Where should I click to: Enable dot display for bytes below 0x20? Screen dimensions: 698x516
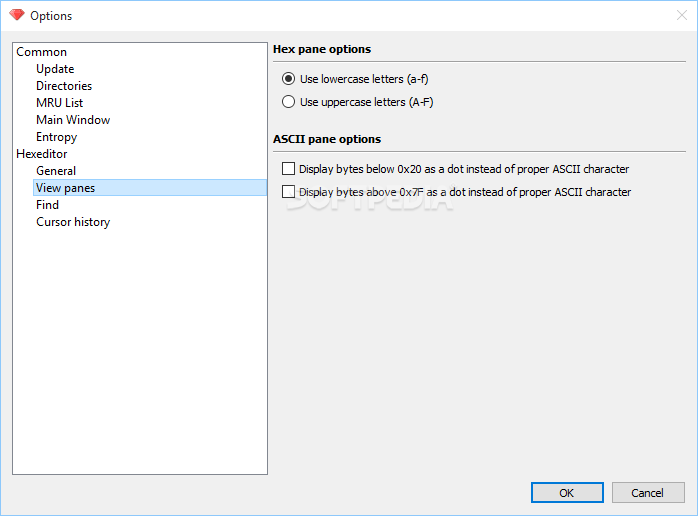click(x=288, y=169)
